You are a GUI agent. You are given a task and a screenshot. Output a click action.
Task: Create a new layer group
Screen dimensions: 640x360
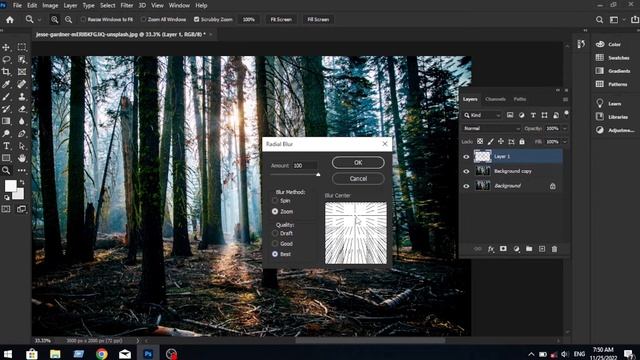[x=529, y=249]
